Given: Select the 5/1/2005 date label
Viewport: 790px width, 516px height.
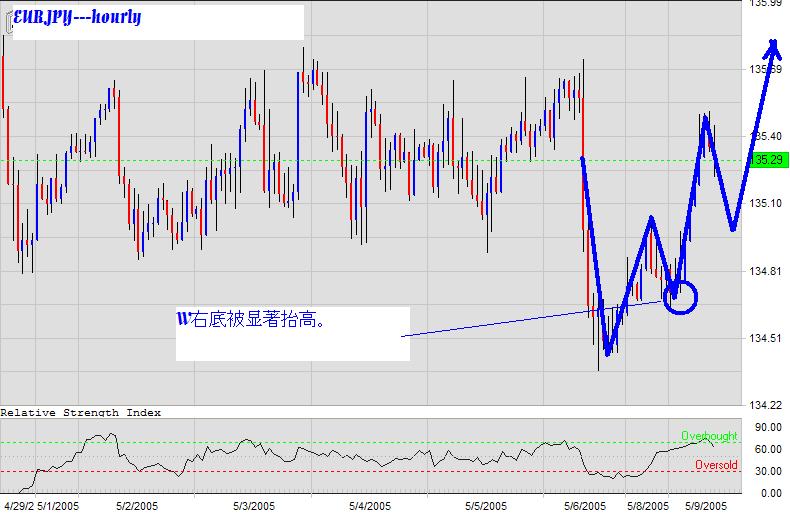Looking at the screenshot, I should click(x=58, y=506).
